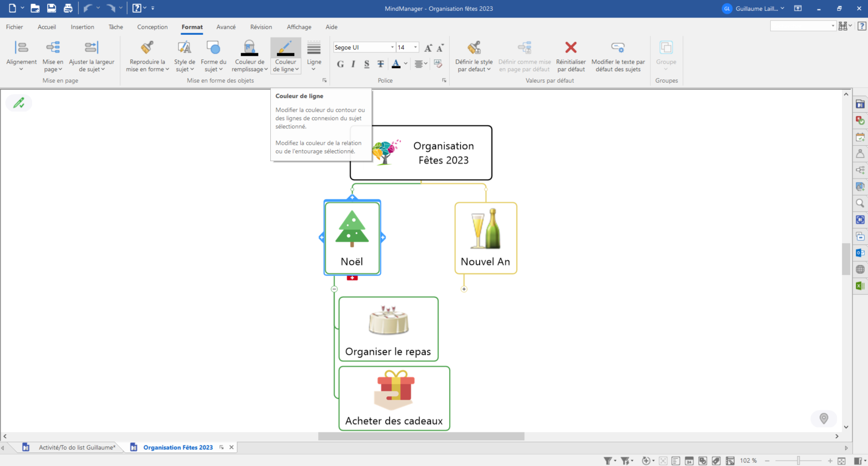
Task: Switch to Activité/To do list Guillaume tab
Action: pyautogui.click(x=77, y=447)
